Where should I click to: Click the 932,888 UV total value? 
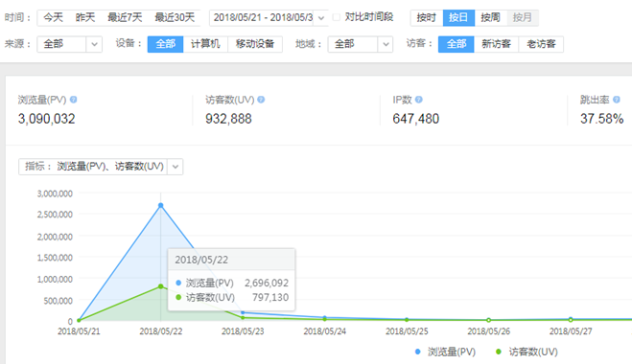pos(228,119)
